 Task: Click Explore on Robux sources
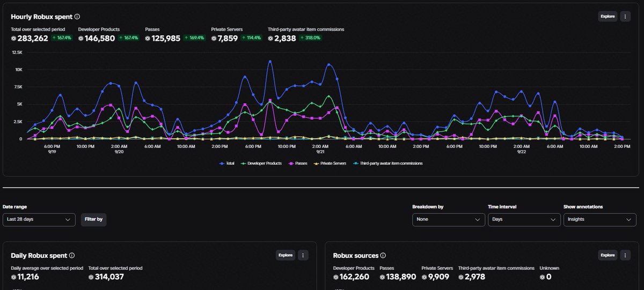point(608,255)
